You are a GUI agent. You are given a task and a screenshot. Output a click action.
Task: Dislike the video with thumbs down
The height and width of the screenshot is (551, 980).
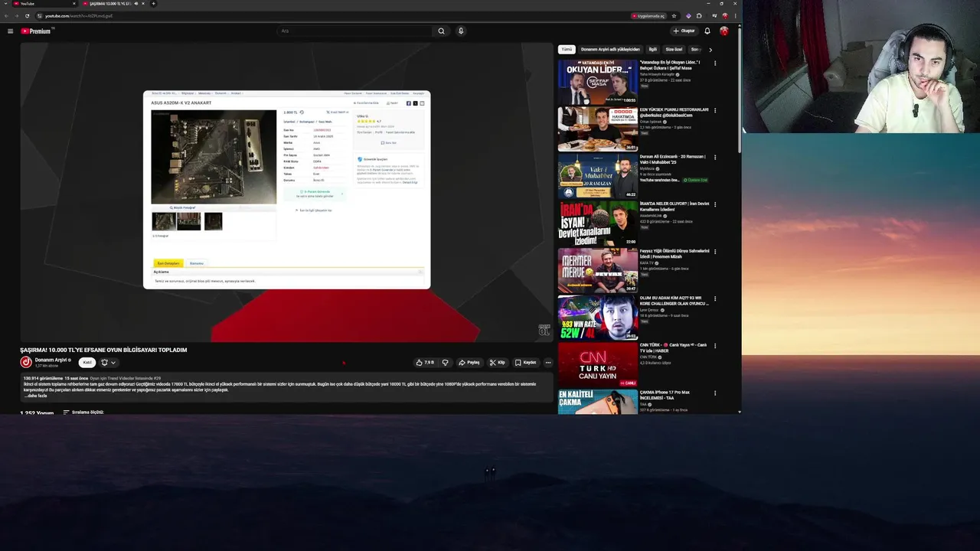click(445, 363)
